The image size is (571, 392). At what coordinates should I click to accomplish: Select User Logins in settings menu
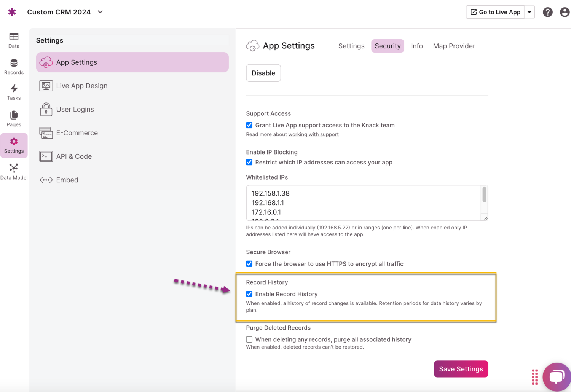coord(75,110)
